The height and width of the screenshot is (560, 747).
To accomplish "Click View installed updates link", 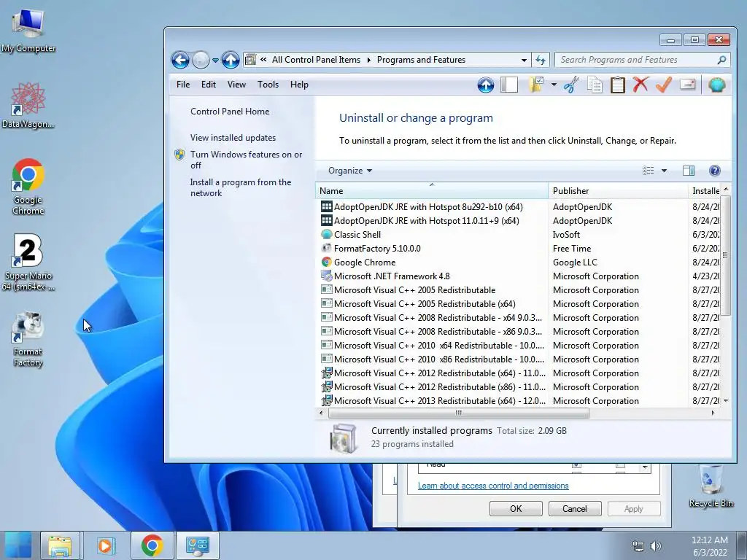I will click(x=233, y=138).
